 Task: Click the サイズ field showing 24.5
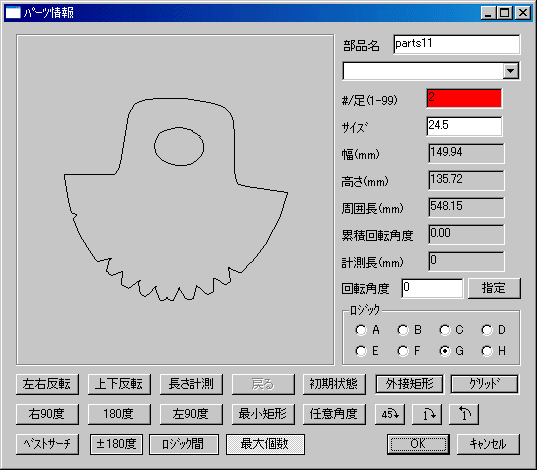464,126
